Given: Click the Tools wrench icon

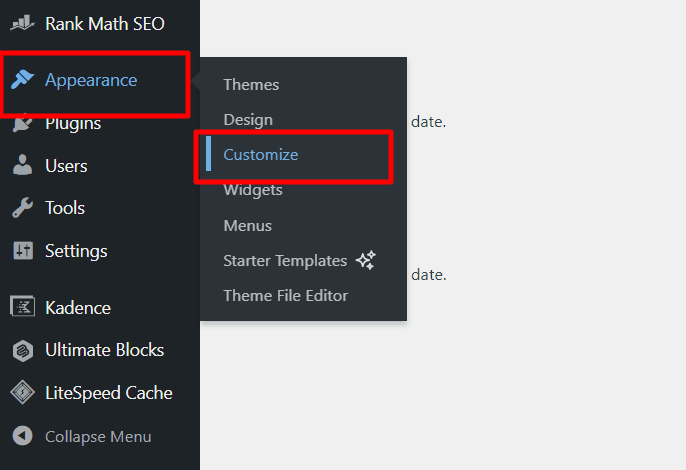Looking at the screenshot, I should [22, 208].
